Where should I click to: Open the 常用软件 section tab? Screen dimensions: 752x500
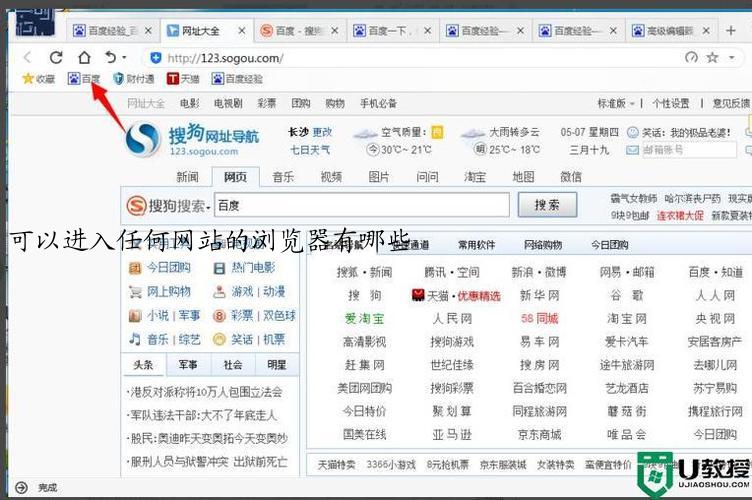pos(476,245)
